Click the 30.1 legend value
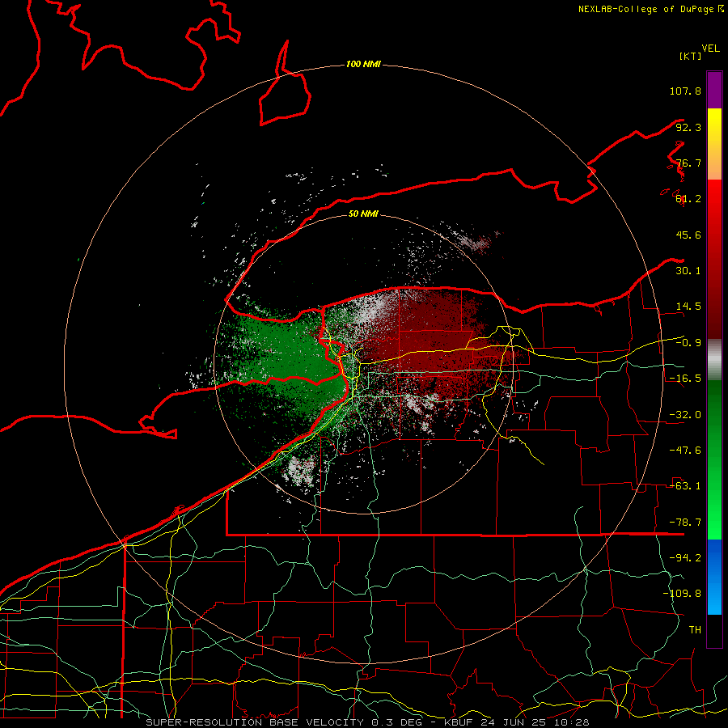The height and width of the screenshot is (728, 728). [688, 271]
